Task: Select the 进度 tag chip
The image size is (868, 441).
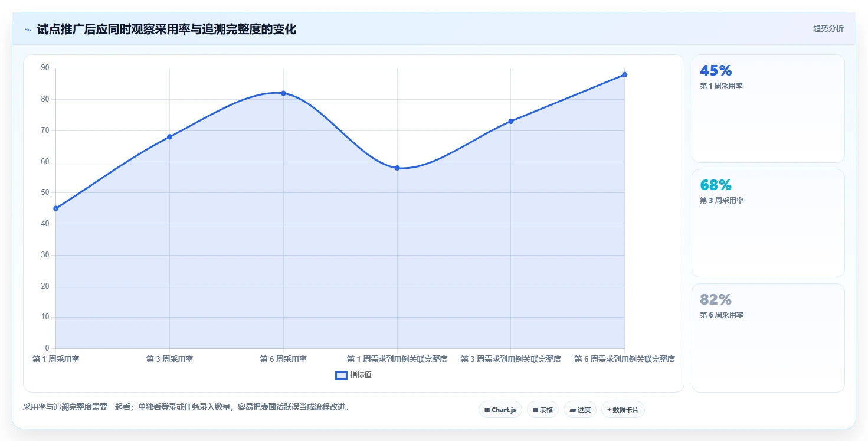Action: 580,410
